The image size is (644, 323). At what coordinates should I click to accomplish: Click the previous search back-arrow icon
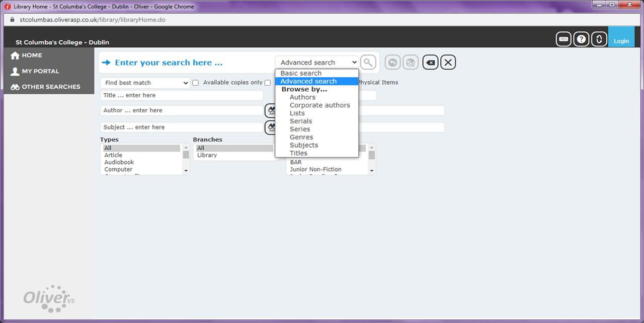coord(392,62)
